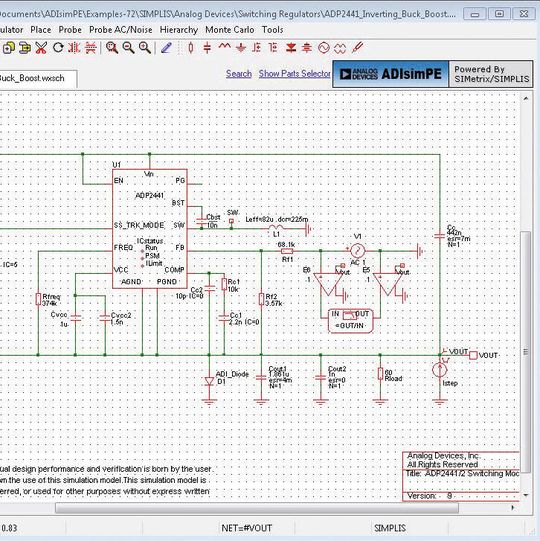Viewport: 540px width, 541px height.
Task: Flip the selected component
Action: pyautogui.click(x=90, y=48)
